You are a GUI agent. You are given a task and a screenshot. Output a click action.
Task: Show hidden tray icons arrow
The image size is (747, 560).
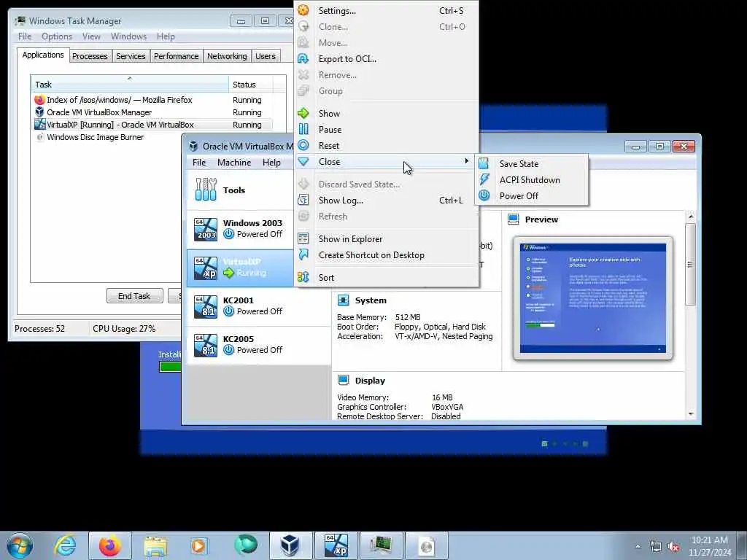point(638,546)
